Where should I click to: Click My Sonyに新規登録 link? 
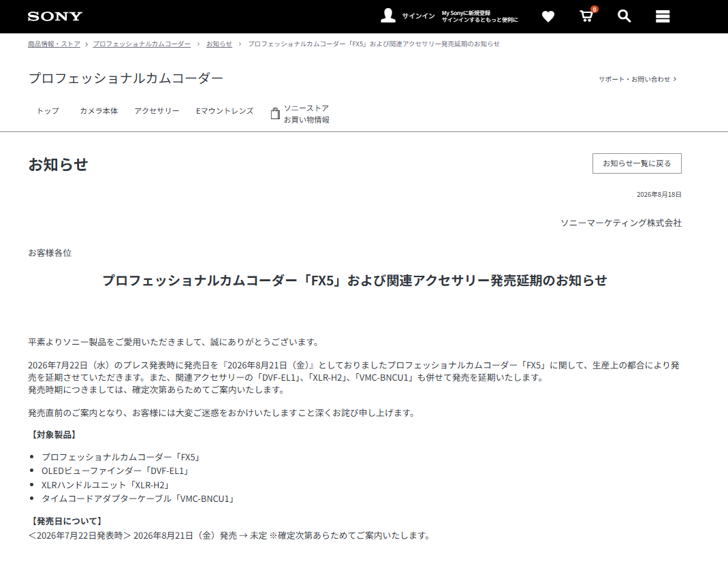(466, 13)
